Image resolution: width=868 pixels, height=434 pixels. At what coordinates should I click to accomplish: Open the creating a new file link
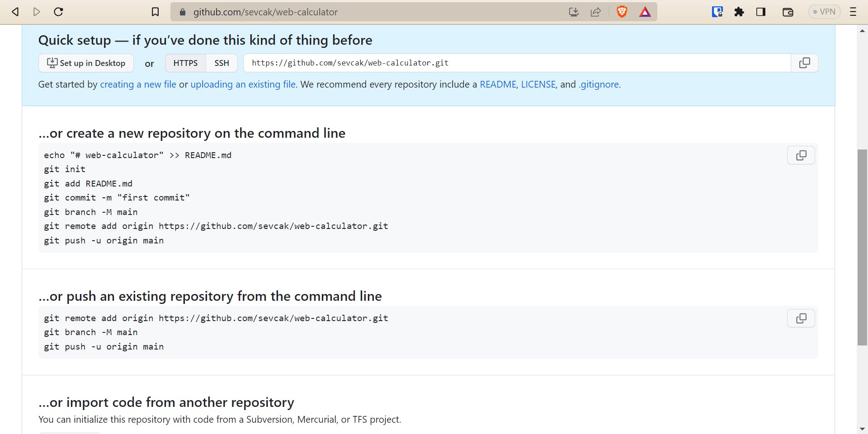(138, 84)
